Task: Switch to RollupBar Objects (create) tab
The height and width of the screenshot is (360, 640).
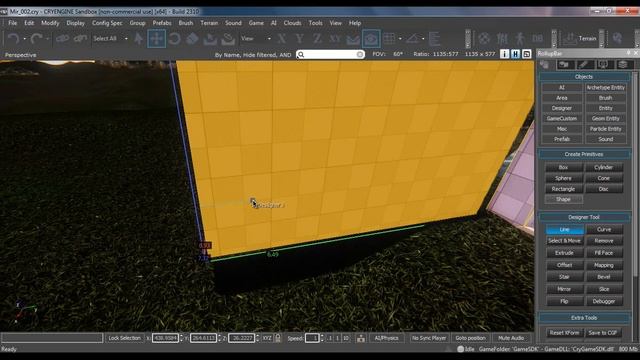Action: click(x=544, y=64)
